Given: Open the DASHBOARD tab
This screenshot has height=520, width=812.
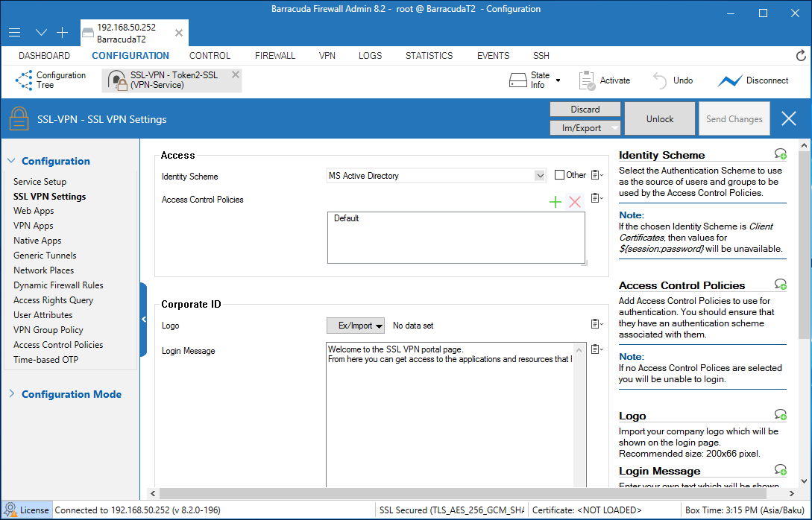Looking at the screenshot, I should coord(44,55).
